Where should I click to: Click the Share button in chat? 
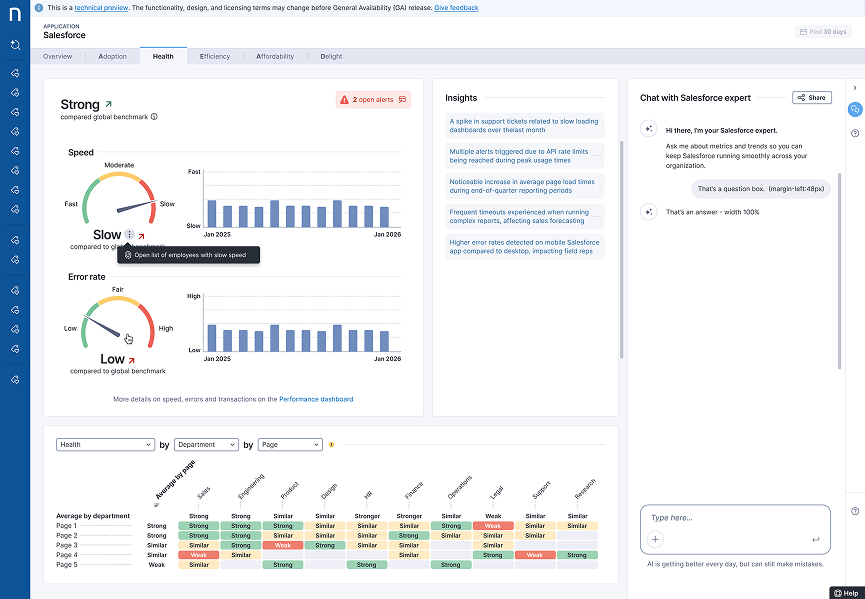tap(811, 98)
